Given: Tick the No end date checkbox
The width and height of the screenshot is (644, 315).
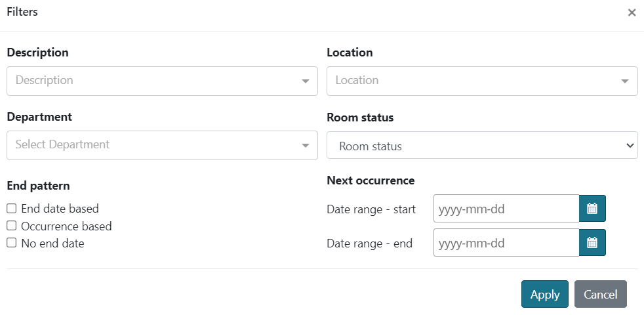Looking at the screenshot, I should 12,243.
